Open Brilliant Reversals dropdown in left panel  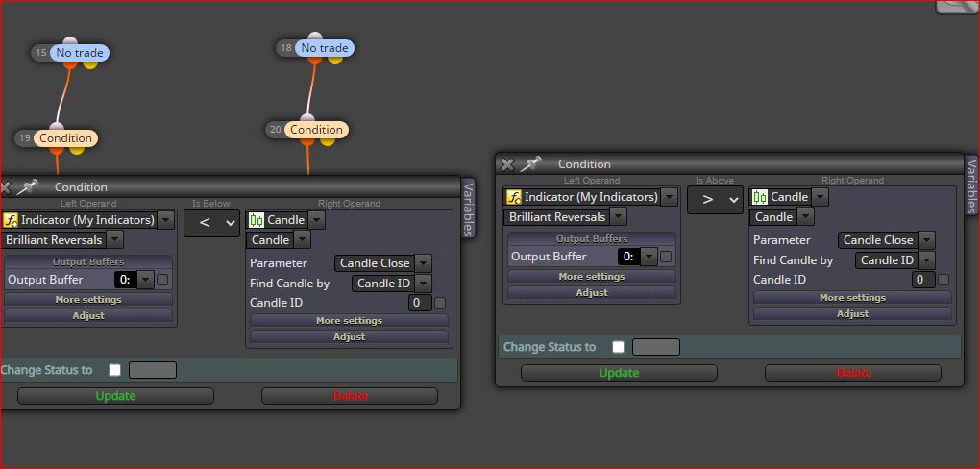pyautogui.click(x=114, y=240)
